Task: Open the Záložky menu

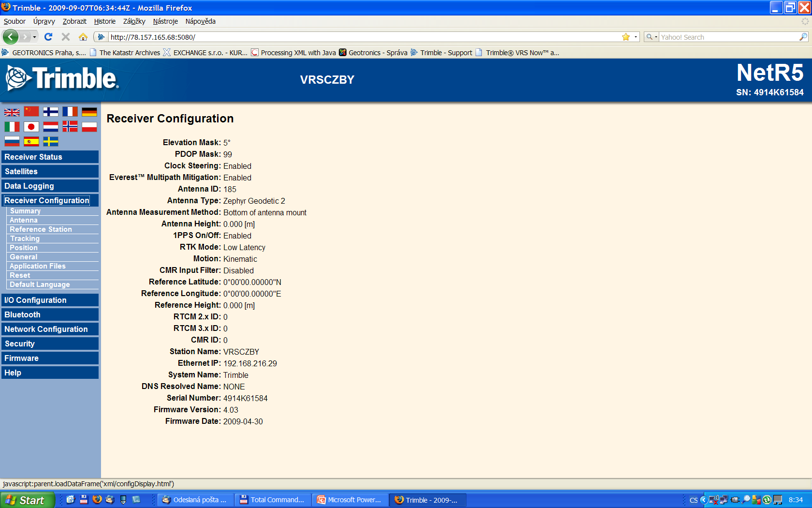Action: 134,21
